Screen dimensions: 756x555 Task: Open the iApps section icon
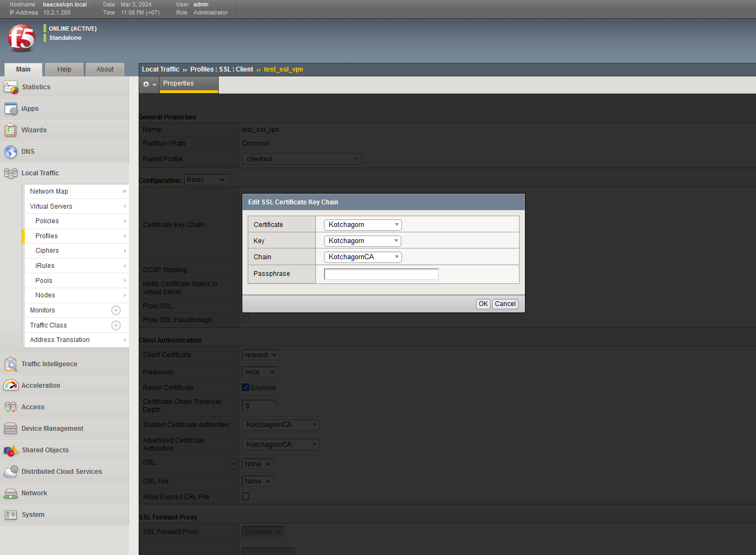(x=11, y=109)
